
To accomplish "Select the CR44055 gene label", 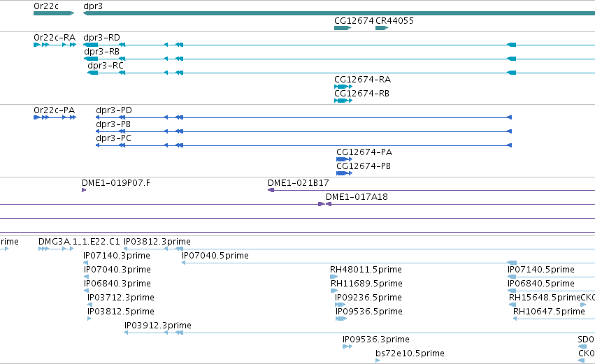I will coord(394,21).
